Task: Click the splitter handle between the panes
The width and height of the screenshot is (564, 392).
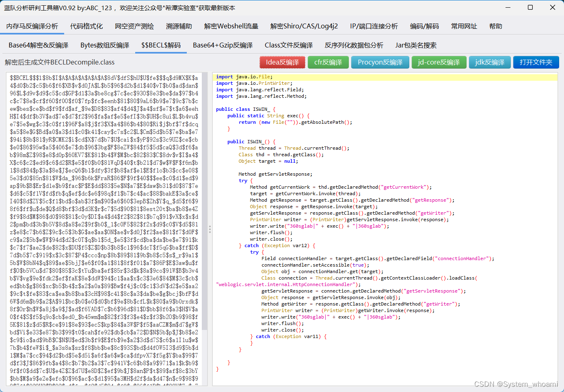Action: (x=210, y=229)
